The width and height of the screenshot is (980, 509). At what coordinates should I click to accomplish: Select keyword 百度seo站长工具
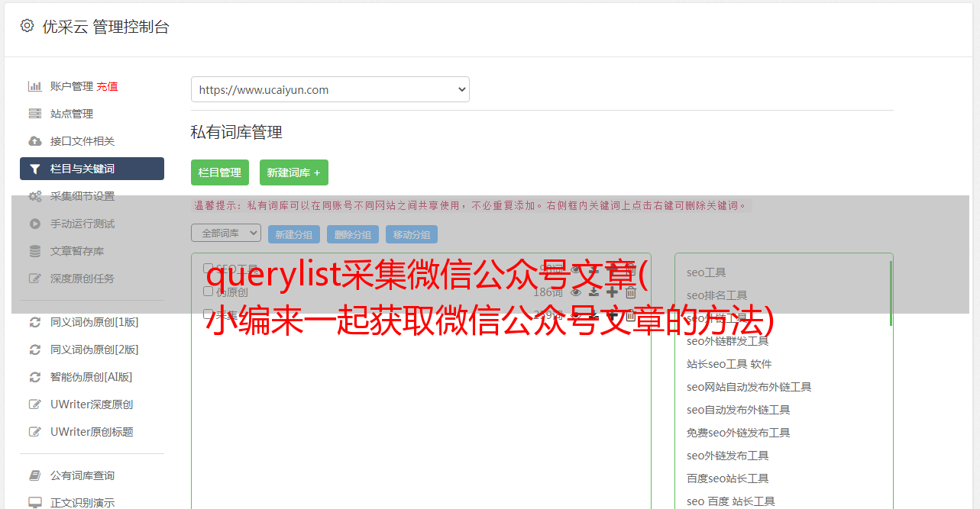tap(728, 478)
